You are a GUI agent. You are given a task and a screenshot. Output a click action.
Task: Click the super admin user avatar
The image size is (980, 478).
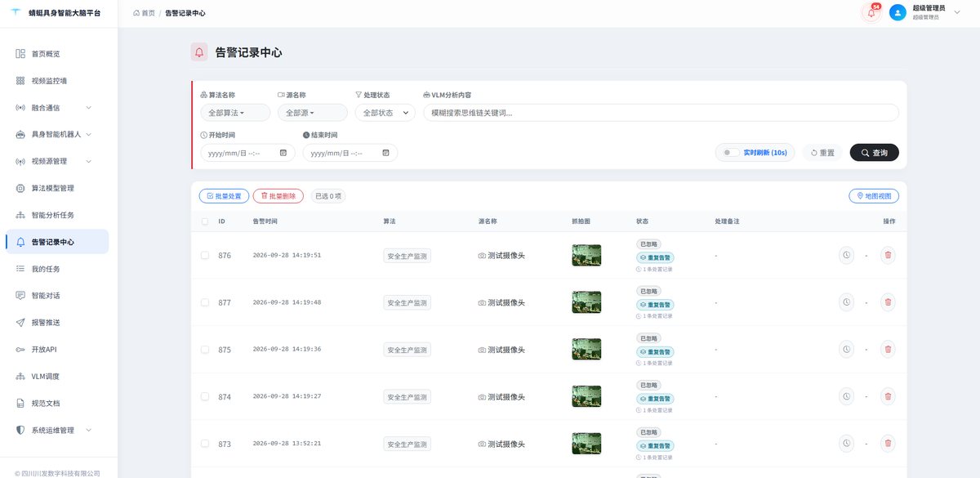(x=898, y=13)
